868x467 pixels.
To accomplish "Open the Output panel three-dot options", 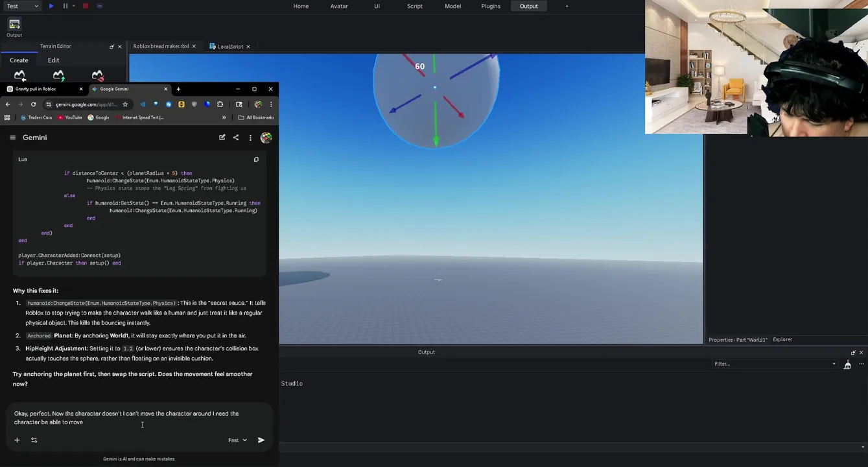I will (x=863, y=365).
